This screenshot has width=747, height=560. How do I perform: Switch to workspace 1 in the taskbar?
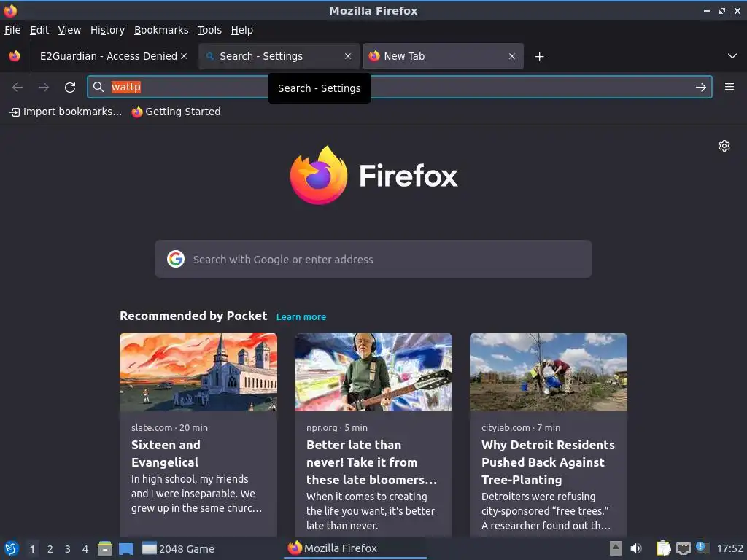pyautogui.click(x=32, y=549)
